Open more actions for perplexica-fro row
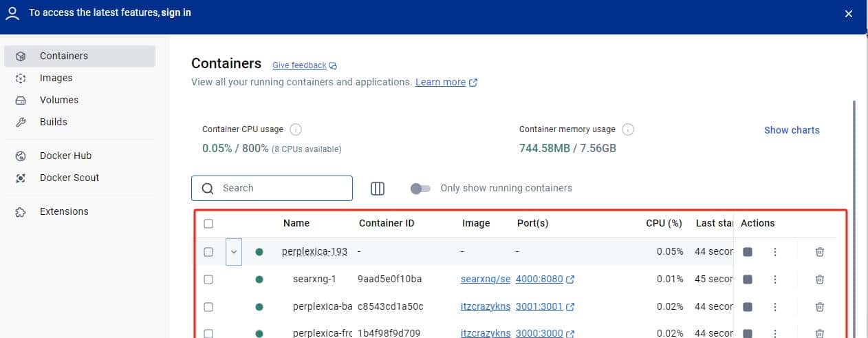The width and height of the screenshot is (868, 338). click(775, 333)
